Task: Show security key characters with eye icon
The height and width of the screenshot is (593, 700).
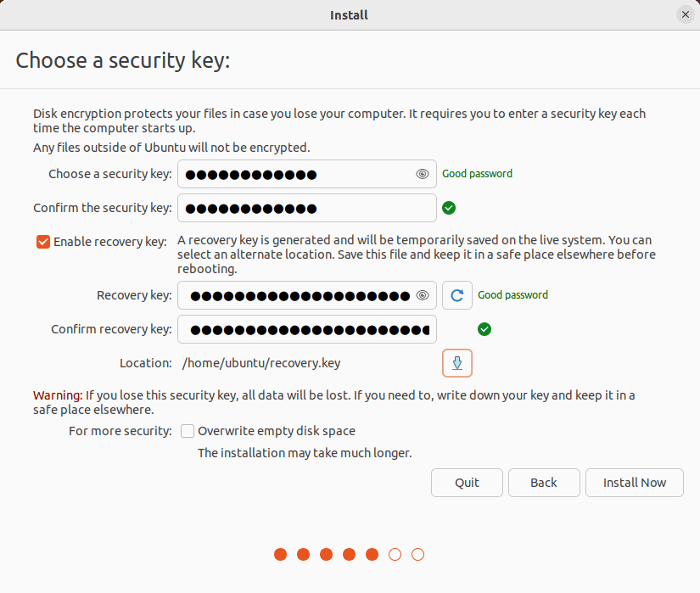Action: [x=423, y=174]
